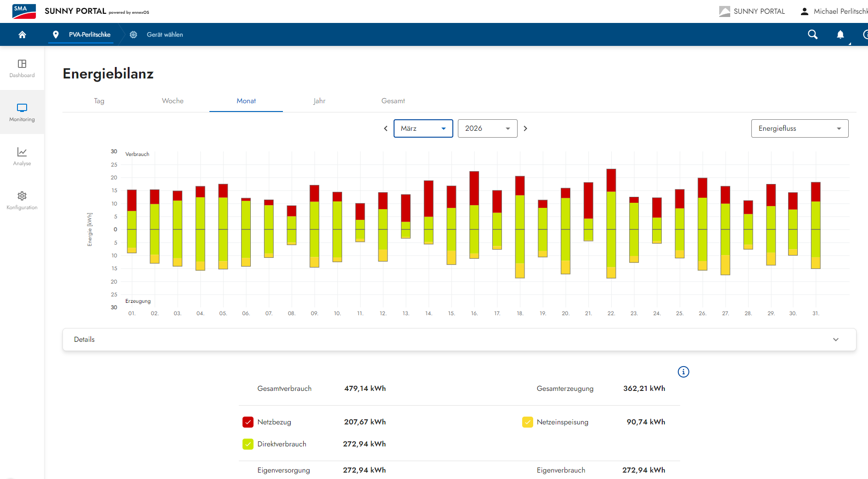Go to previous month arrow

point(386,128)
